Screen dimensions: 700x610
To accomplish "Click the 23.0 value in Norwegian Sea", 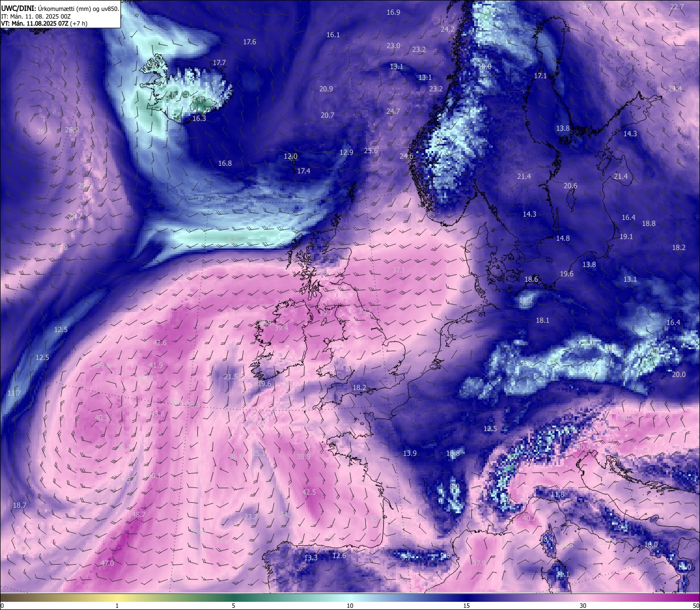I will point(393,45).
